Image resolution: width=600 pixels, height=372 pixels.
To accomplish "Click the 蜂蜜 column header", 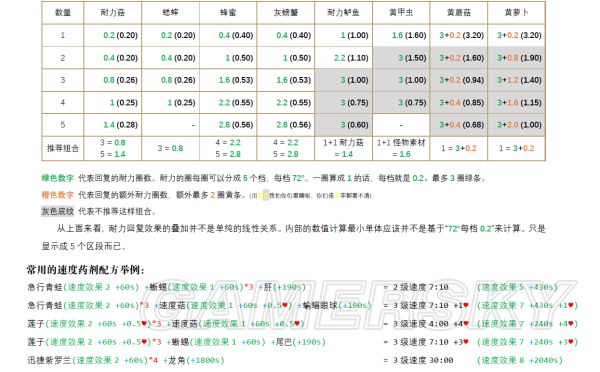I will click(228, 13).
